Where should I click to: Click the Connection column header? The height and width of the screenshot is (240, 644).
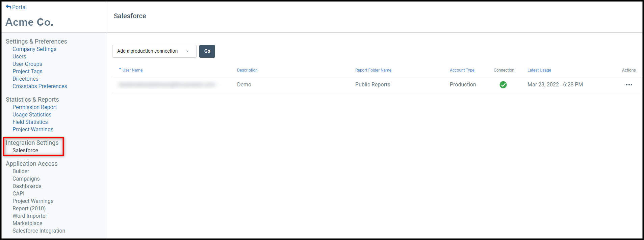[x=504, y=70]
